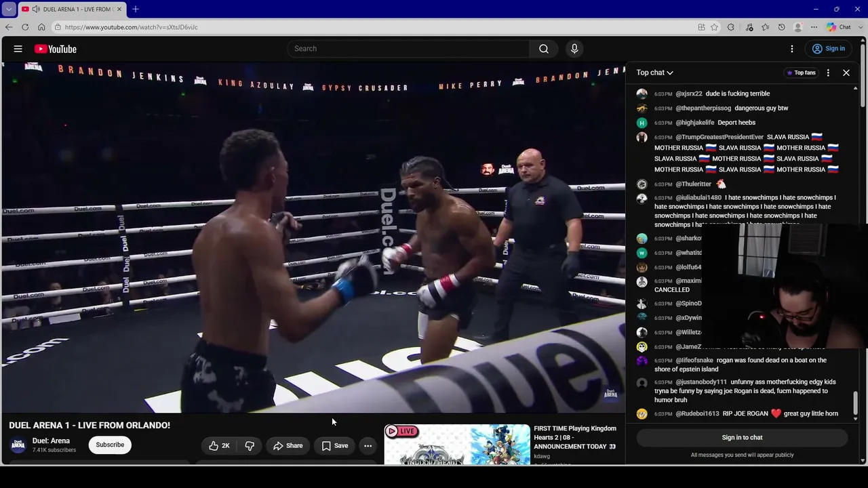868x488 pixels.
Task: Open Kingdom Hearts 2 live thumbnail
Action: click(x=457, y=445)
